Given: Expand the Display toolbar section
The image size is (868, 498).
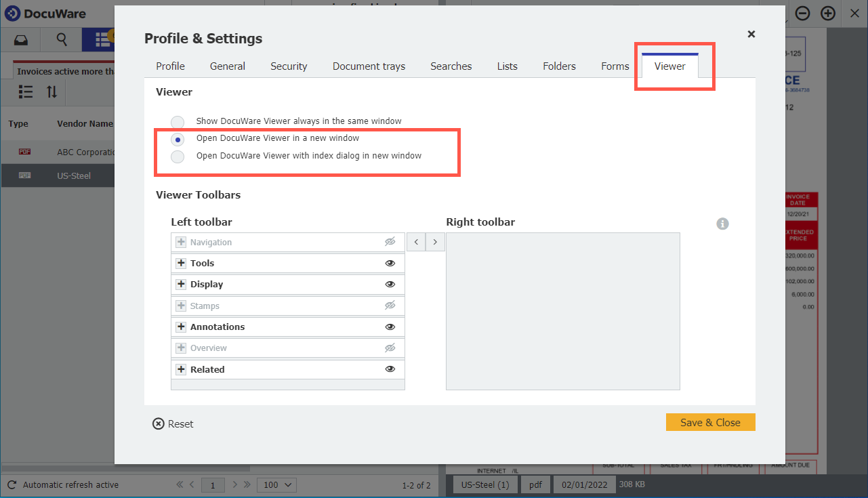Looking at the screenshot, I should (180, 284).
